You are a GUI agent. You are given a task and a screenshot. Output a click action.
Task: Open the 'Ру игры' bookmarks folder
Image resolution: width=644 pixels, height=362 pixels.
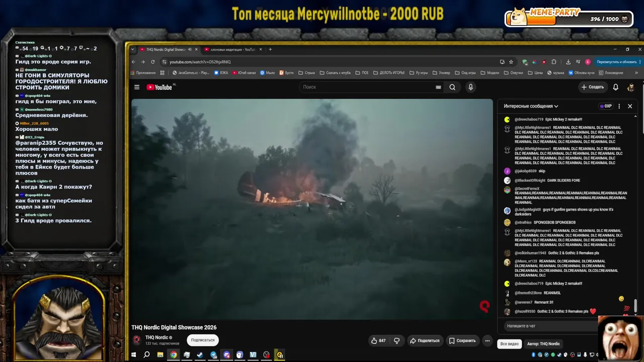point(419,73)
